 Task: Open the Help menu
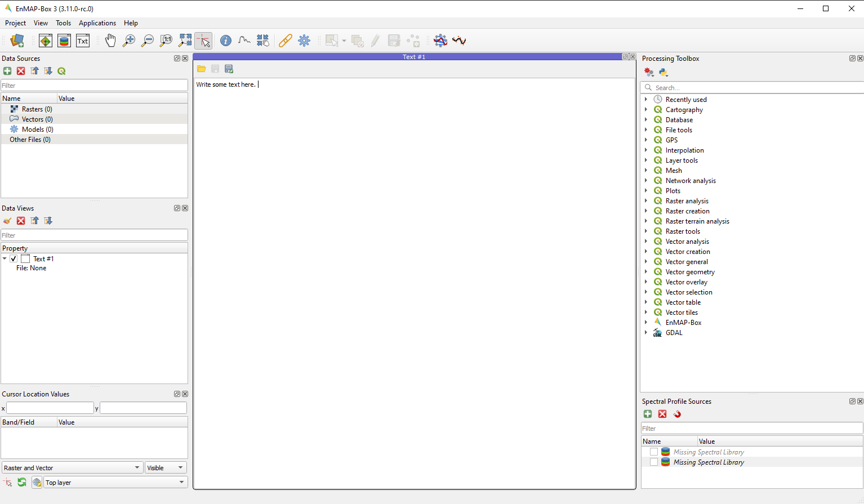tap(131, 23)
